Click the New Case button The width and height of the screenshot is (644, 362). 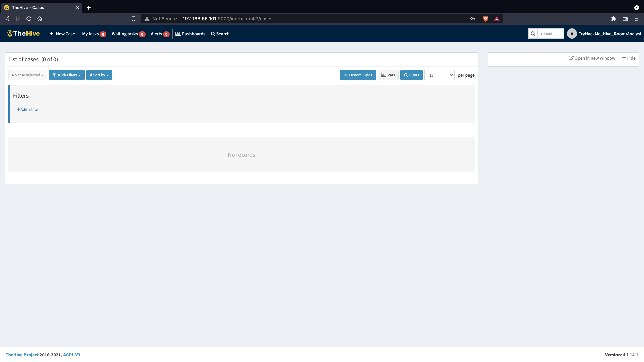click(62, 34)
